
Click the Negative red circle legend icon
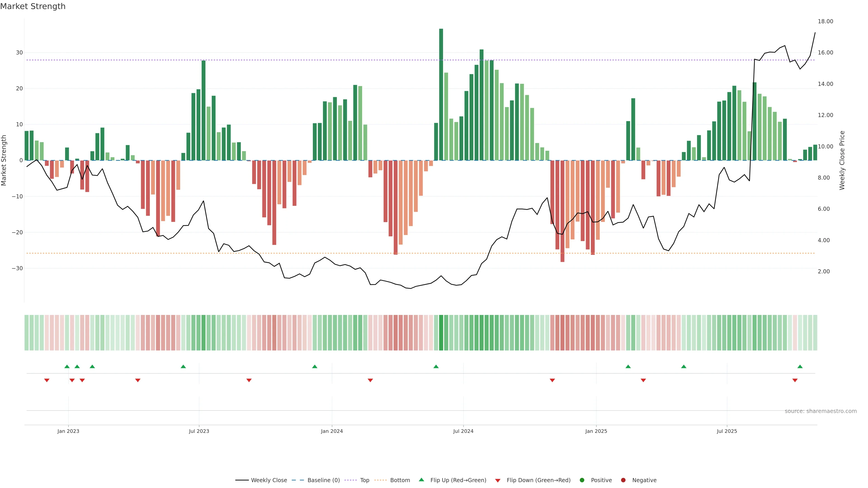pos(623,480)
